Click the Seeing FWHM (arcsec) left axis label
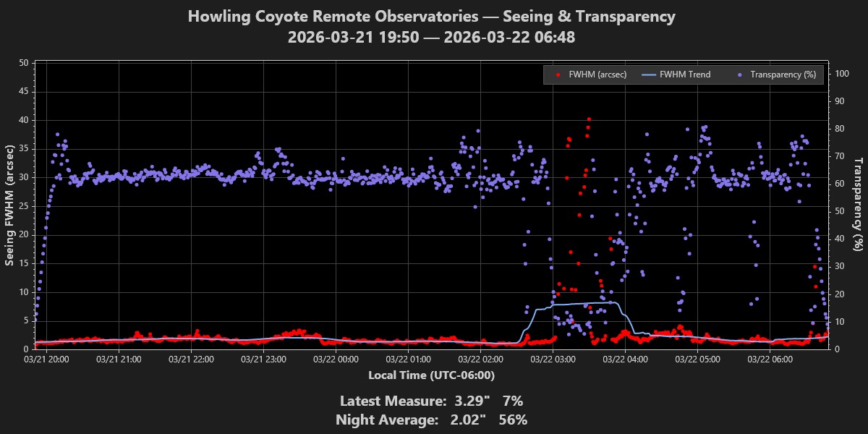This screenshot has height=434, width=868. click(10, 205)
